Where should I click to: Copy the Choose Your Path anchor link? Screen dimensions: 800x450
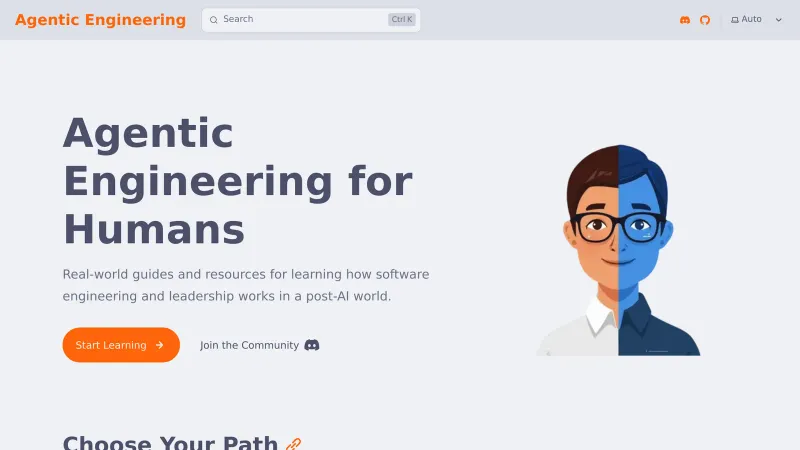pos(293,444)
